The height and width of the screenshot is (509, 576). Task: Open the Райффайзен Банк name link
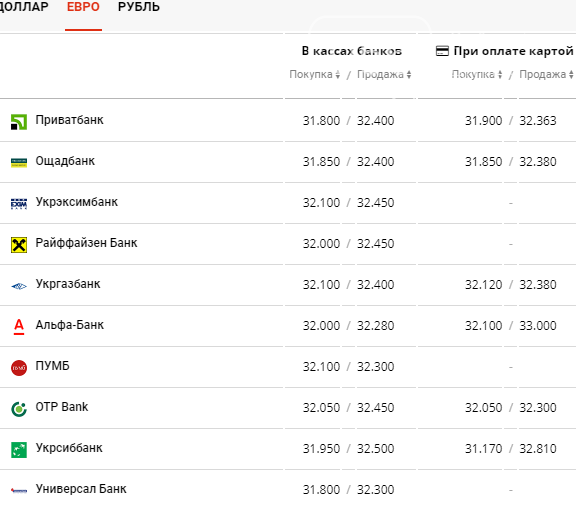(86, 243)
